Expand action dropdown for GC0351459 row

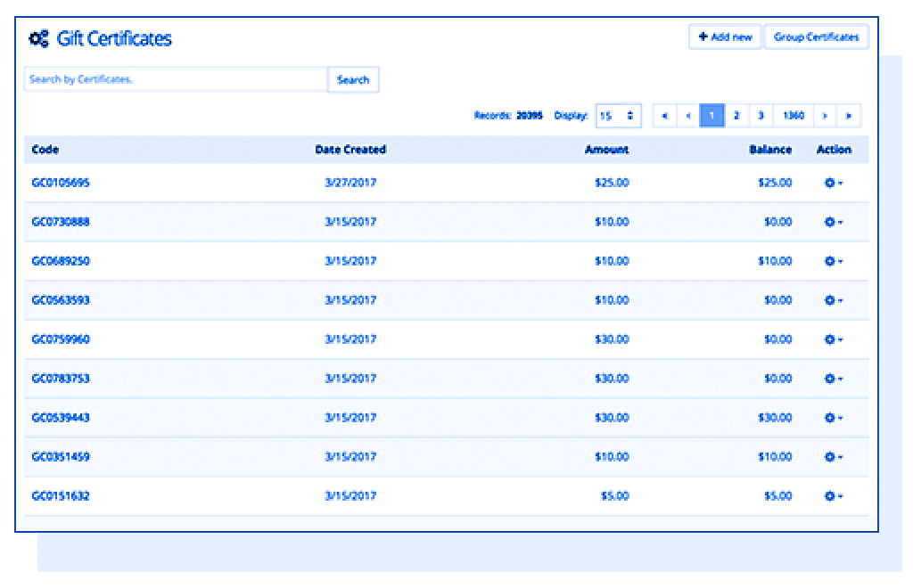(833, 457)
